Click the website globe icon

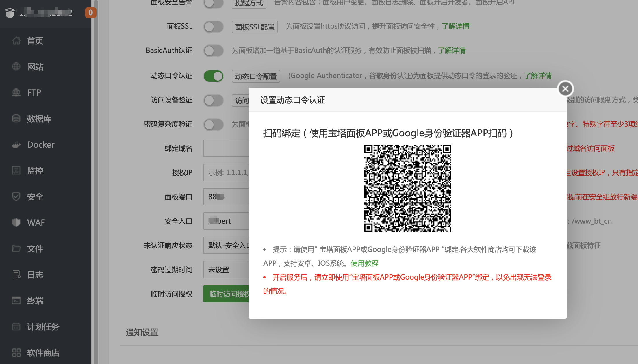[16, 67]
